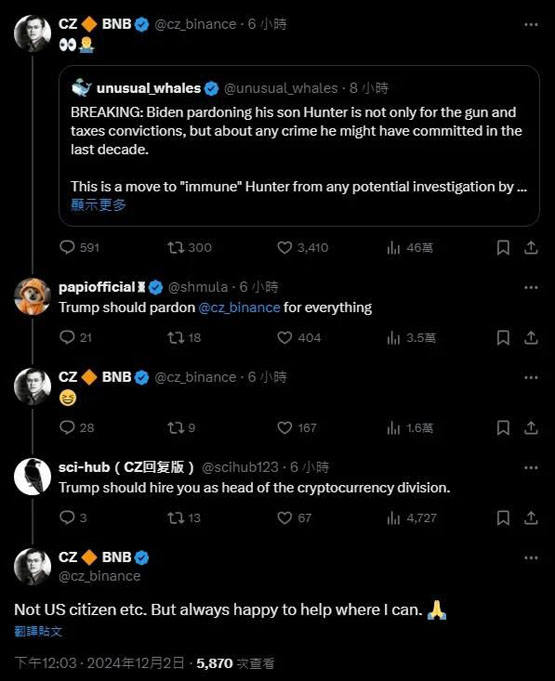Retweet CZ's post showing 300 reposts
Image resolution: width=555 pixels, height=681 pixels.
(189, 248)
